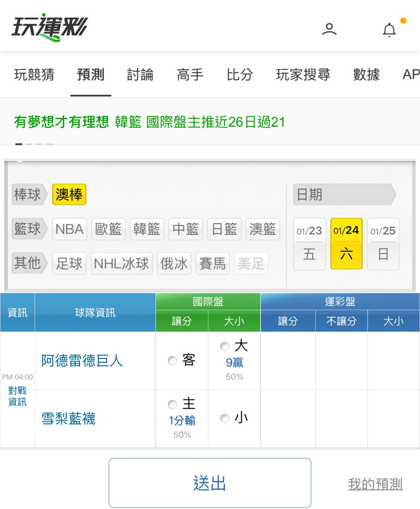Switch to the 討論 tab
This screenshot has height=509, width=420.
[x=140, y=74]
